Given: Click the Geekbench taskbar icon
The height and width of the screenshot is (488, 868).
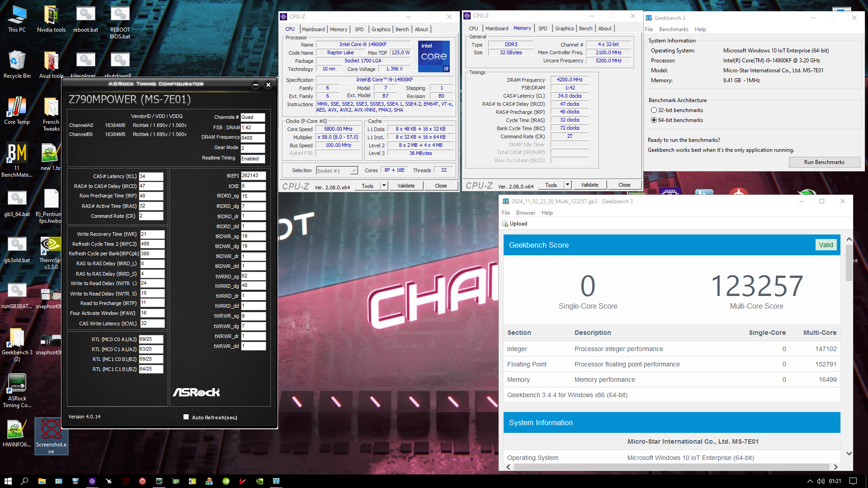Looking at the screenshot, I should (x=276, y=481).
